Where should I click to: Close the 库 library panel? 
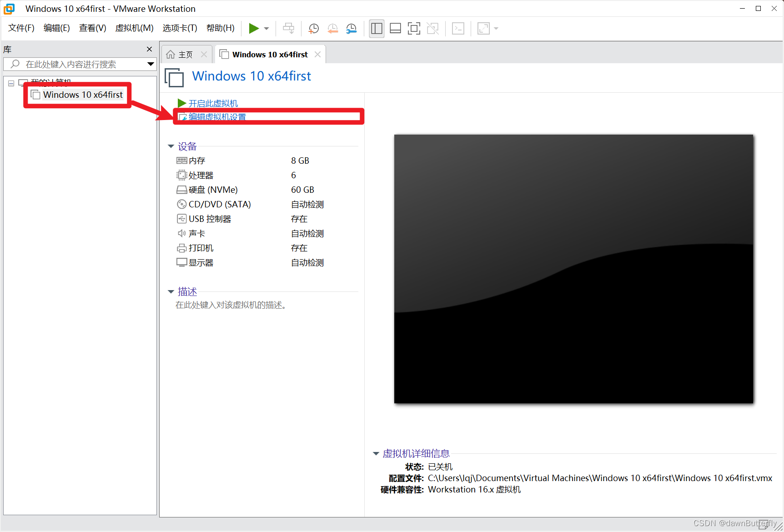[x=149, y=49]
